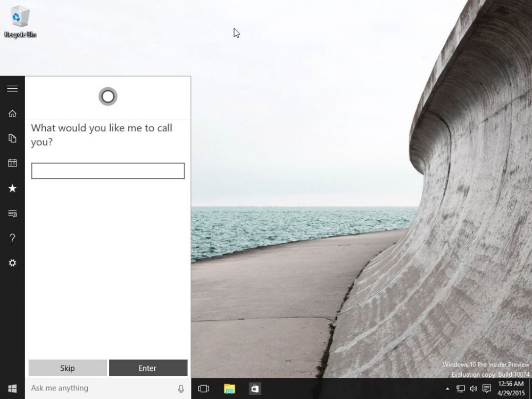Open the music search feature
The width and height of the screenshot is (532, 399).
point(12,213)
